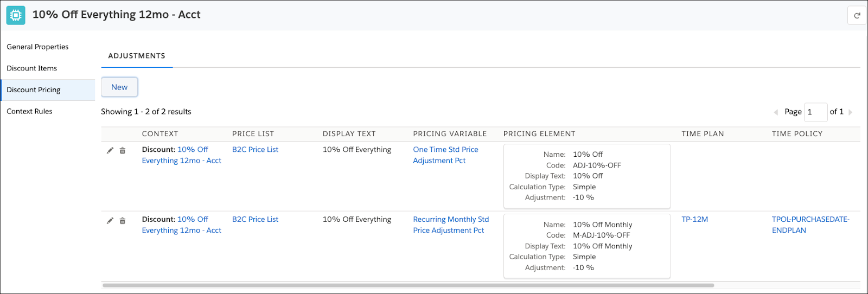
Task: Edit the Recurring Monthly adjustment row
Action: (110, 220)
